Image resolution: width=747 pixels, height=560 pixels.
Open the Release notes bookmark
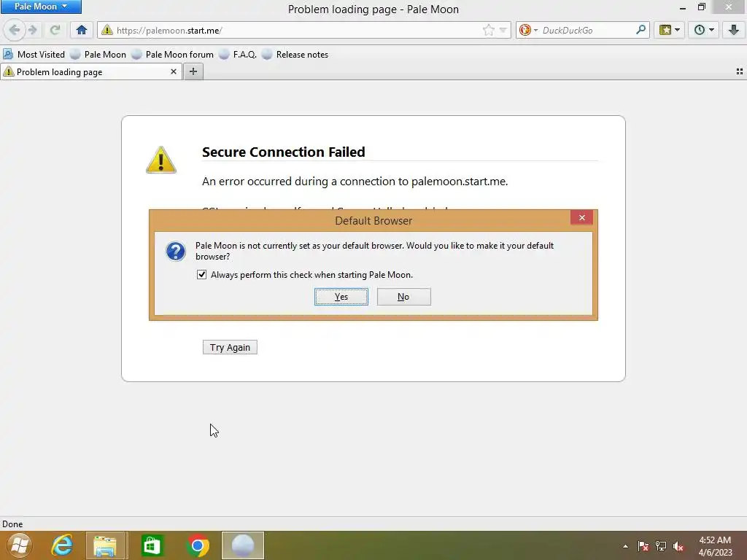(x=295, y=54)
